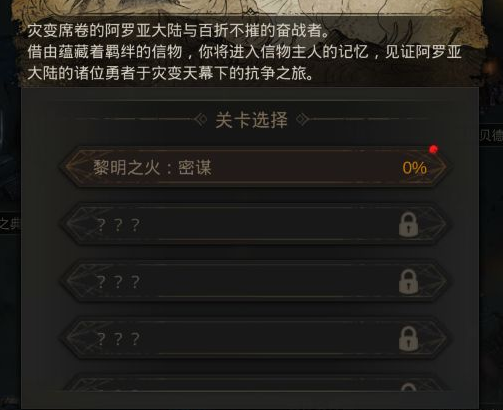This screenshot has height=410, width=503.
Task: Click the padlock icon on second locked stage
Action: (408, 282)
